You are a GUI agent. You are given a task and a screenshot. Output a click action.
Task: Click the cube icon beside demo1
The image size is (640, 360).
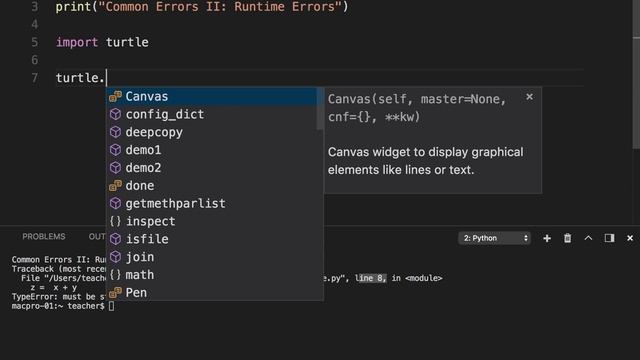tap(116, 150)
